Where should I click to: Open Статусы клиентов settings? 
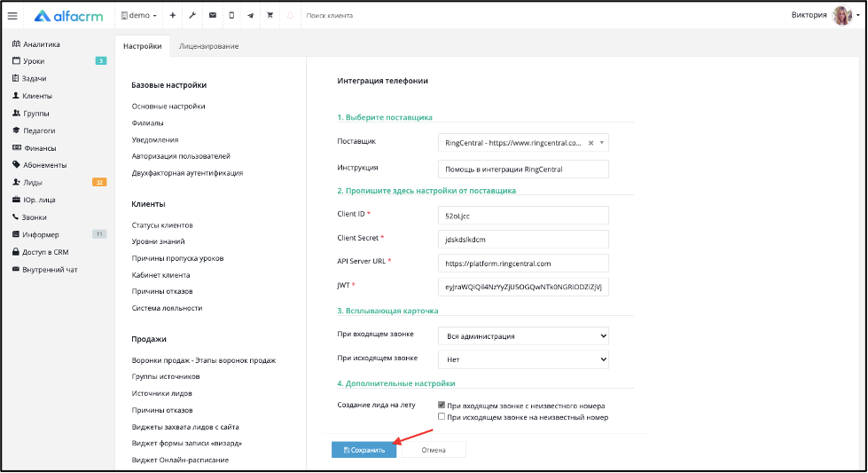pyautogui.click(x=162, y=225)
